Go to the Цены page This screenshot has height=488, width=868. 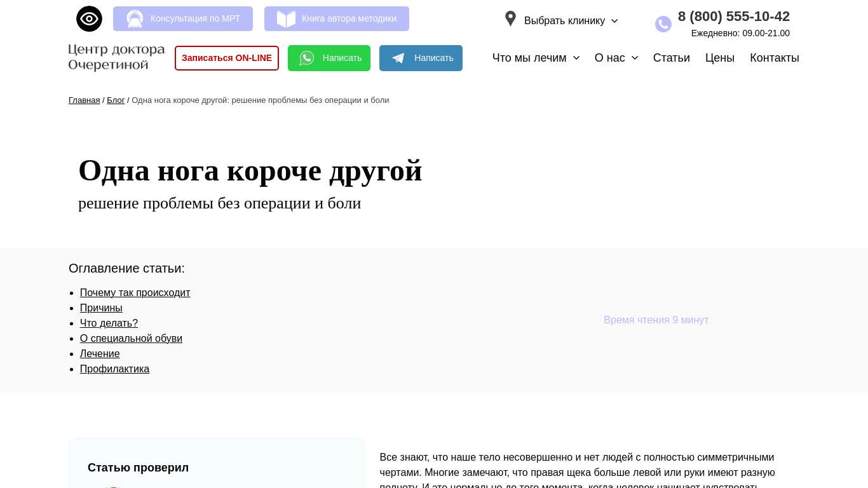point(719,58)
